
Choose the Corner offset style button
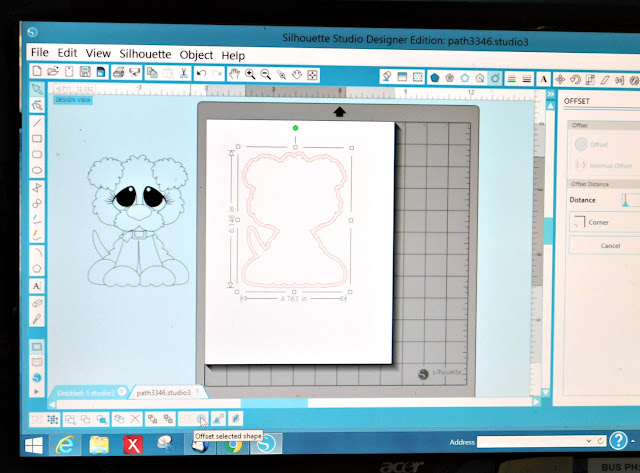click(604, 222)
